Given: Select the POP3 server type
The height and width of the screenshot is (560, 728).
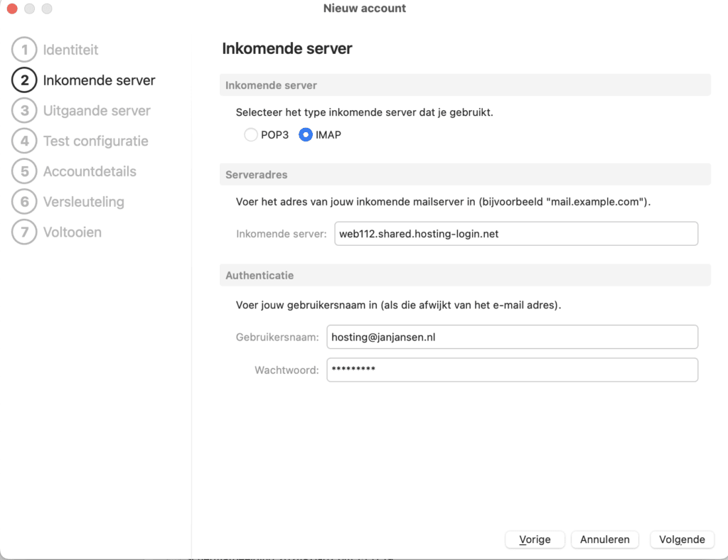Looking at the screenshot, I should coord(251,134).
